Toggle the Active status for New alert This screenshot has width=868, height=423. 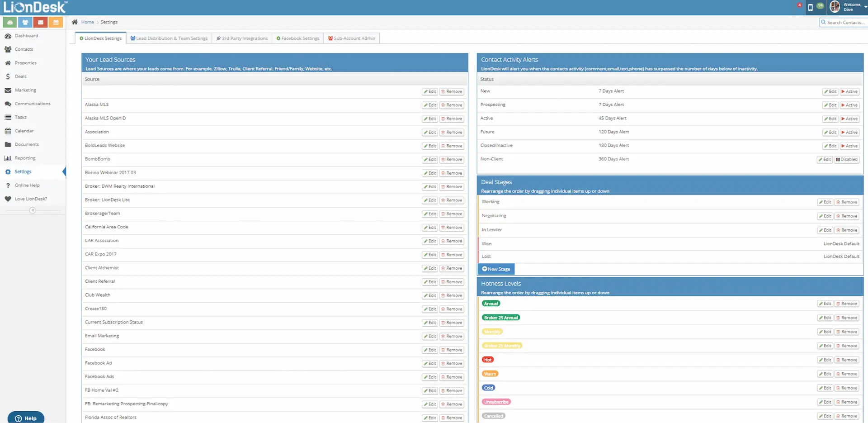point(849,91)
